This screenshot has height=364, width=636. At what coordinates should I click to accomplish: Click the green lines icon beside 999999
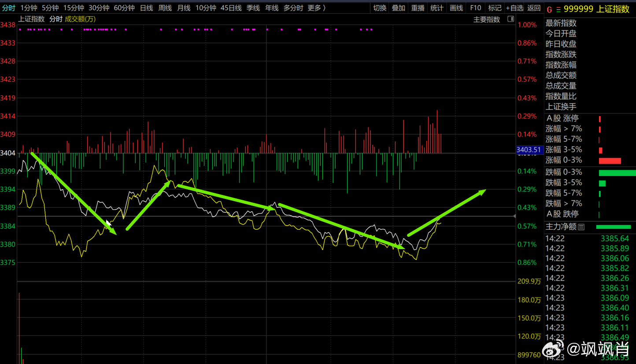click(x=558, y=10)
